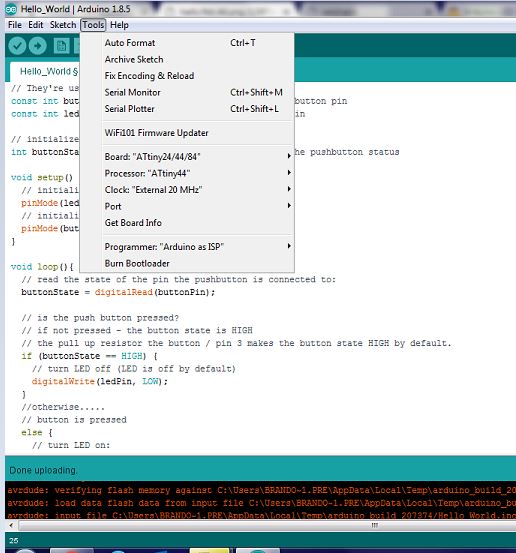516x553 pixels.
Task: Select Get Board Info
Action: (187, 223)
